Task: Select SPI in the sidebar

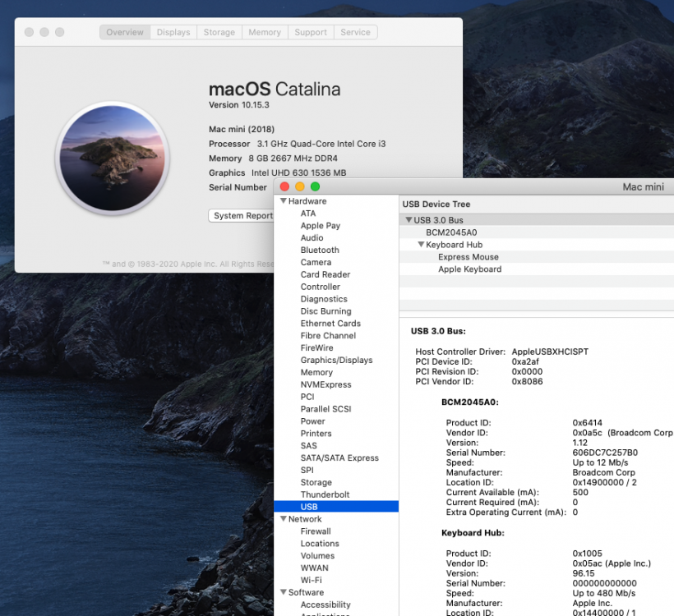Action: click(x=307, y=471)
